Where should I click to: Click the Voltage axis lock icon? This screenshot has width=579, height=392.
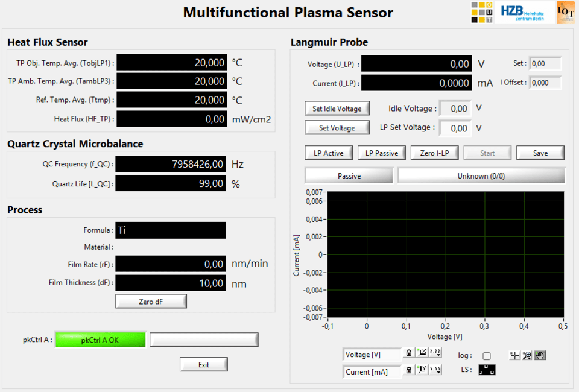click(409, 353)
